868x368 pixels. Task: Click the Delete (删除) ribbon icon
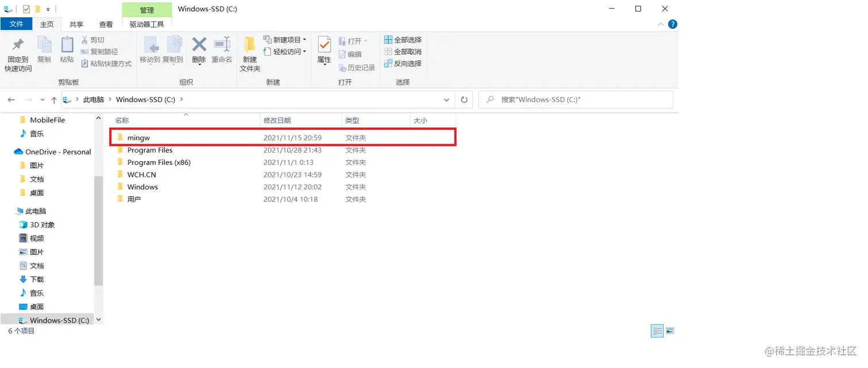199,51
